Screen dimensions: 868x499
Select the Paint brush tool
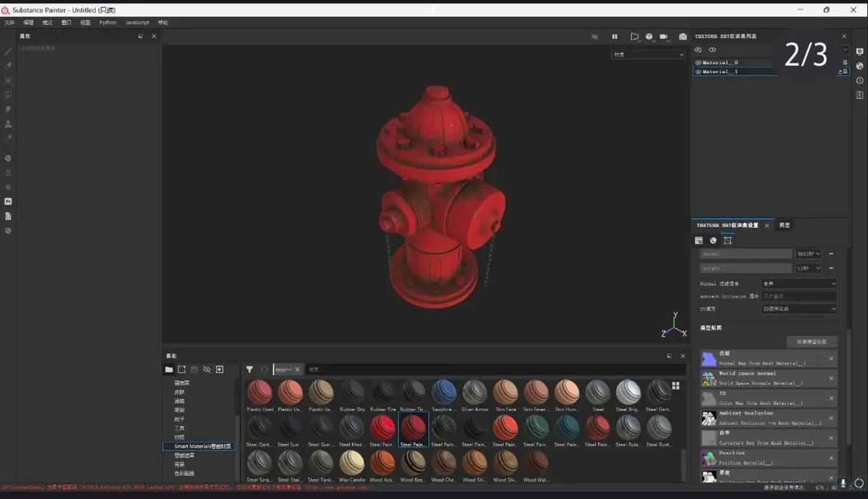coord(8,52)
